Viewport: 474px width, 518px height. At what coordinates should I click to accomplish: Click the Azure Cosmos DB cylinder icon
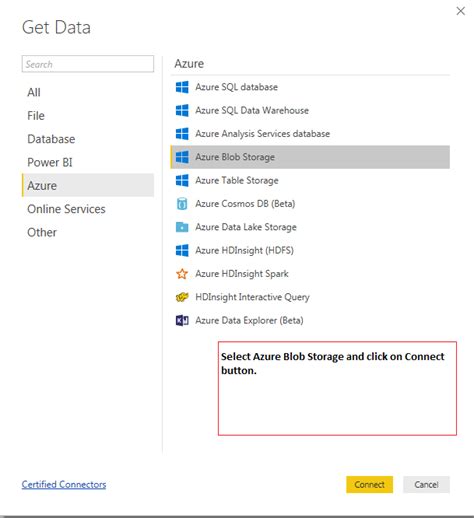(x=182, y=204)
